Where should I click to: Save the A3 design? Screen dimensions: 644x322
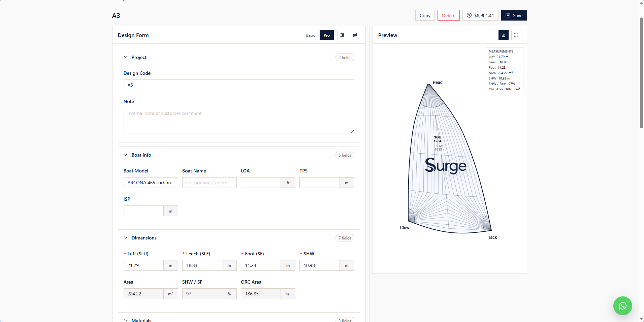514,15
